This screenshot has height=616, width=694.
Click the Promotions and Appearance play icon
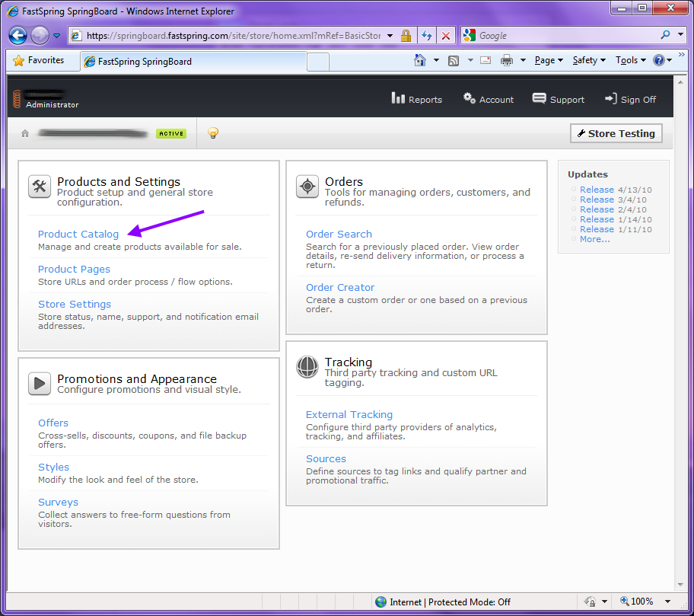click(40, 384)
